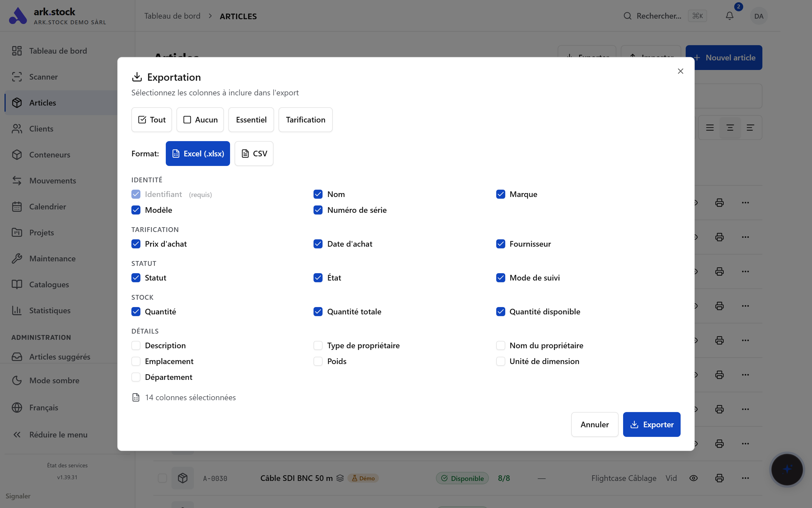This screenshot has height=508, width=812.
Task: Click the ark.stock logo
Action: (18, 16)
